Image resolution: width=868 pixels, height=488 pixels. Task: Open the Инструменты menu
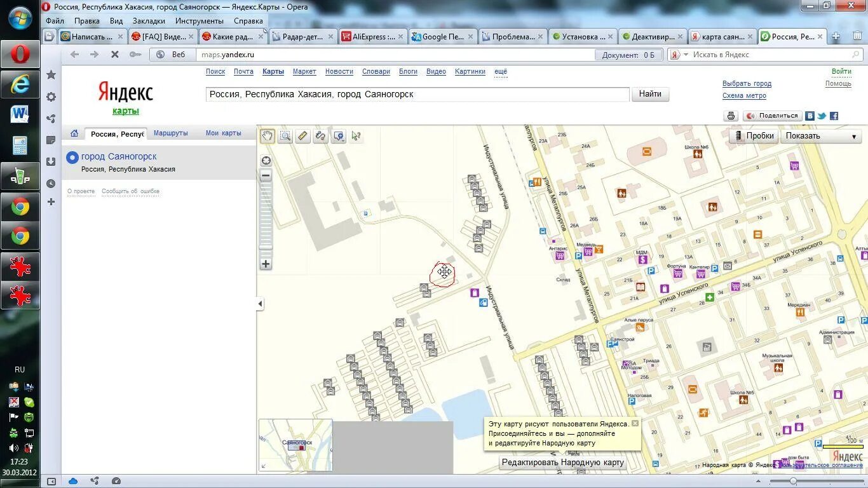pyautogui.click(x=200, y=21)
